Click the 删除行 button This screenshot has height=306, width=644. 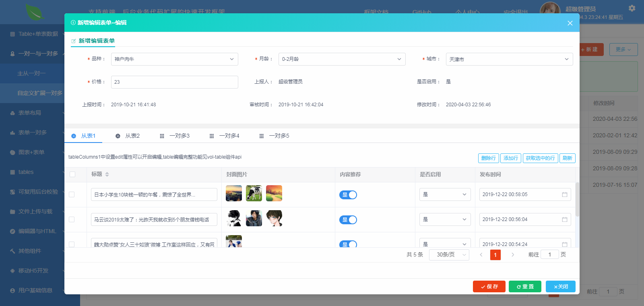[488, 158]
